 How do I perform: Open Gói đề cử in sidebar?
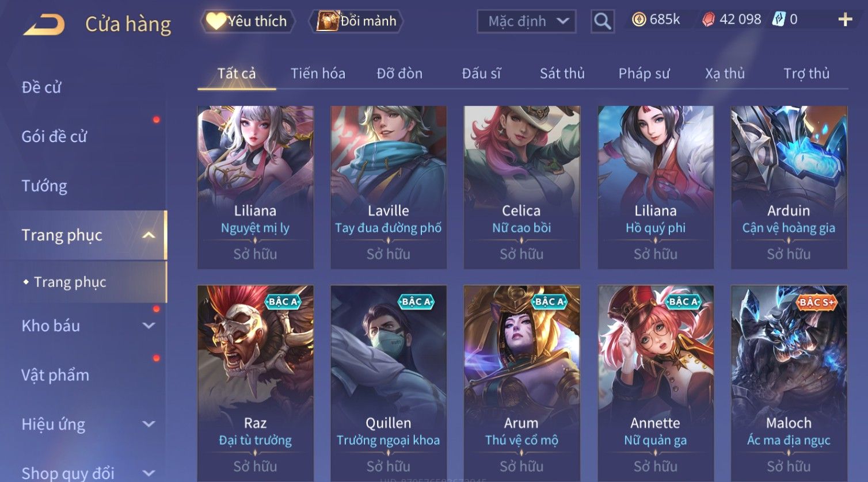54,137
